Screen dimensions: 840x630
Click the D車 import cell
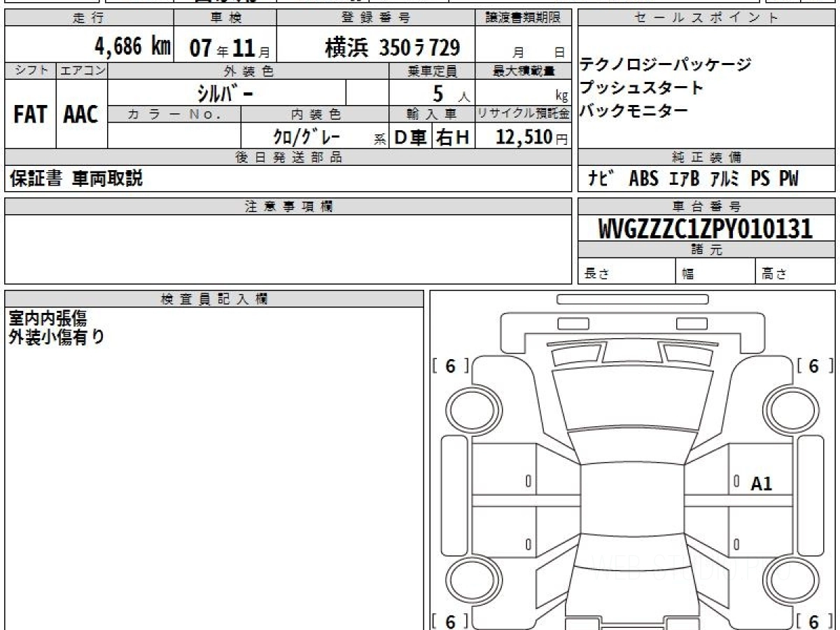pos(411,138)
